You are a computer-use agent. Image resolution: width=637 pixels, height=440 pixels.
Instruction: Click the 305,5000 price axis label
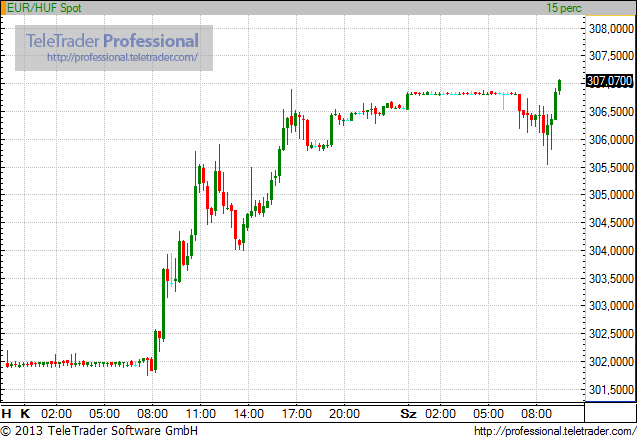click(611, 167)
